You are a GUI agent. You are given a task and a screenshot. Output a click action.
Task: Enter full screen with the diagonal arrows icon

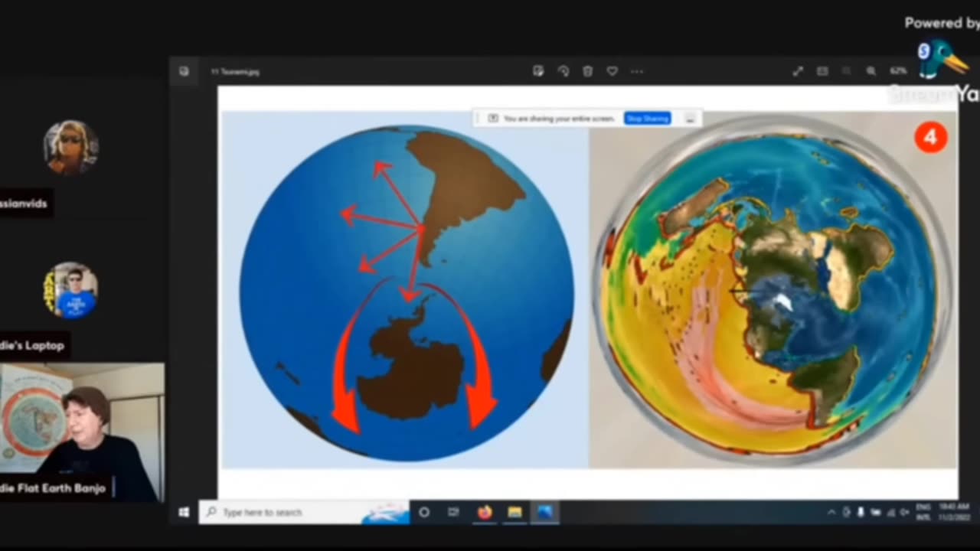click(x=798, y=71)
